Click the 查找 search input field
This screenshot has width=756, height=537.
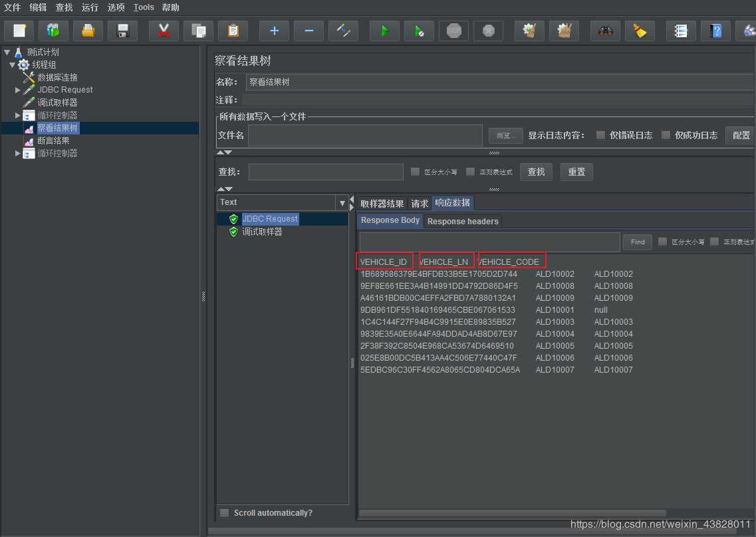pyautogui.click(x=326, y=172)
